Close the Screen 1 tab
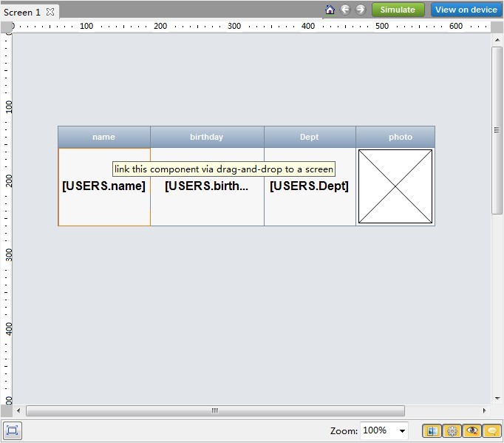Image resolution: width=504 pixels, height=443 pixels. [x=50, y=12]
